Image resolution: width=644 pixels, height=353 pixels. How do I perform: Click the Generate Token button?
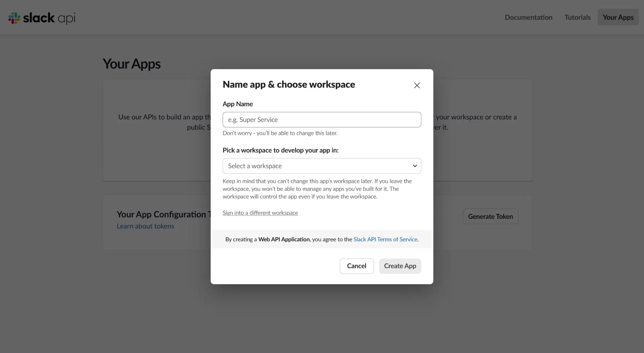pyautogui.click(x=490, y=217)
